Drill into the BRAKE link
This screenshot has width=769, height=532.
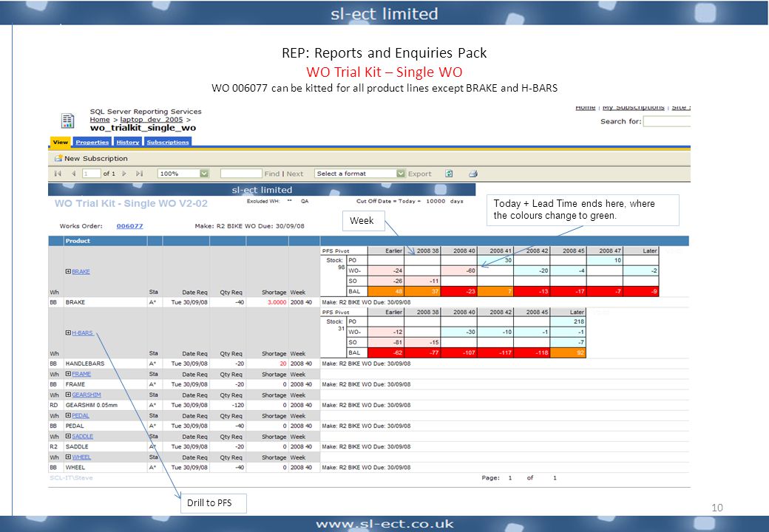pos(81,271)
